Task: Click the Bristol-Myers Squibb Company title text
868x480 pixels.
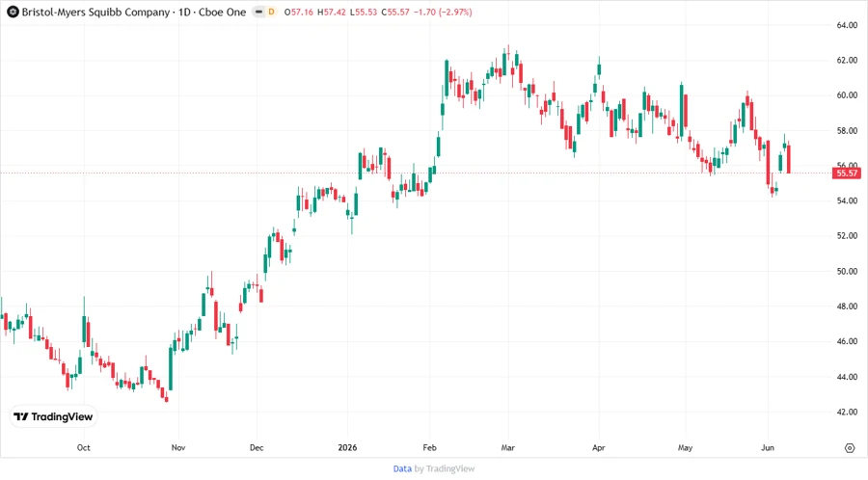Action: coord(95,13)
